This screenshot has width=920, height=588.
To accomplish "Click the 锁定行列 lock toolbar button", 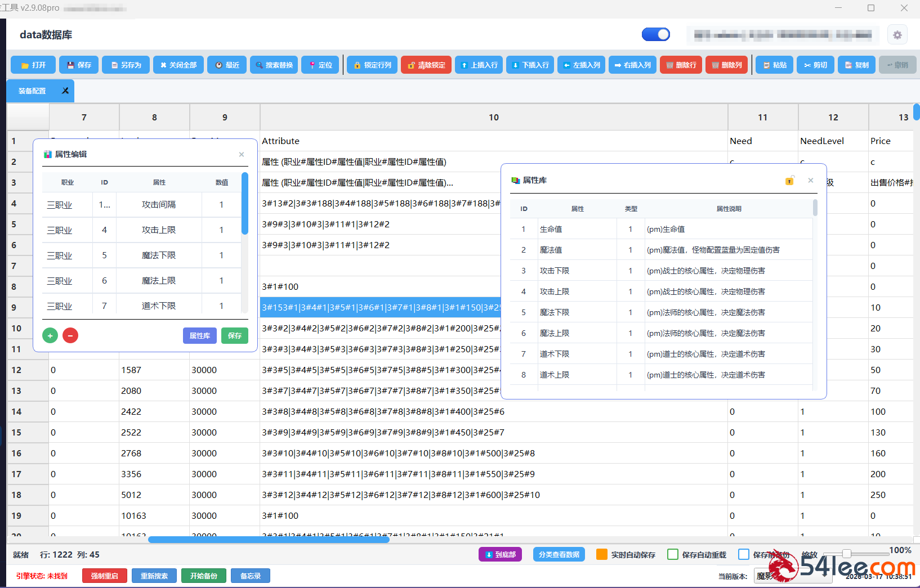I will point(372,65).
